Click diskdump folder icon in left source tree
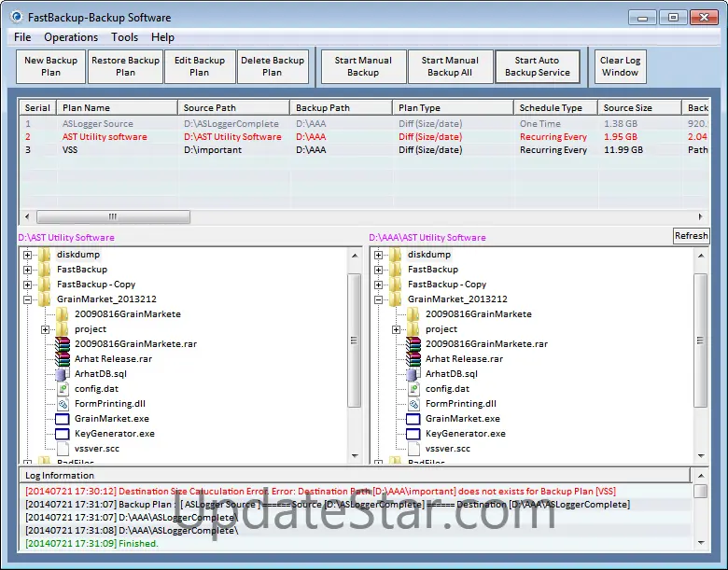The image size is (728, 570). [x=45, y=255]
